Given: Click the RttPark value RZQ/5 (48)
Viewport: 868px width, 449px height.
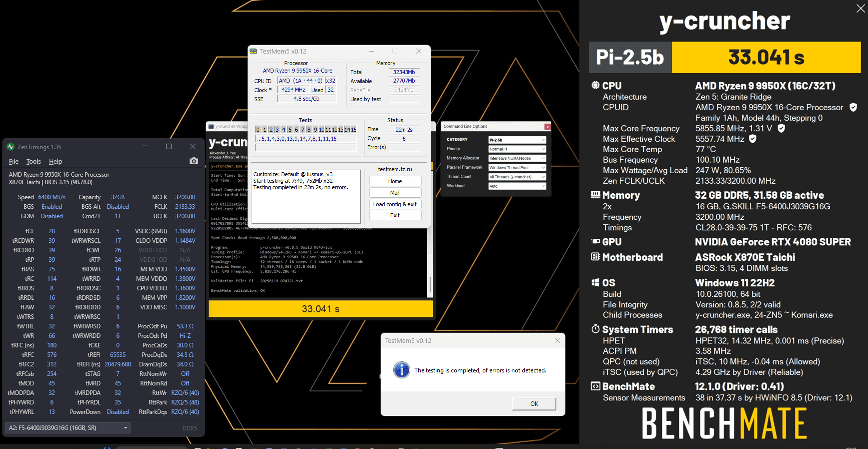Looking at the screenshot, I should [185, 402].
